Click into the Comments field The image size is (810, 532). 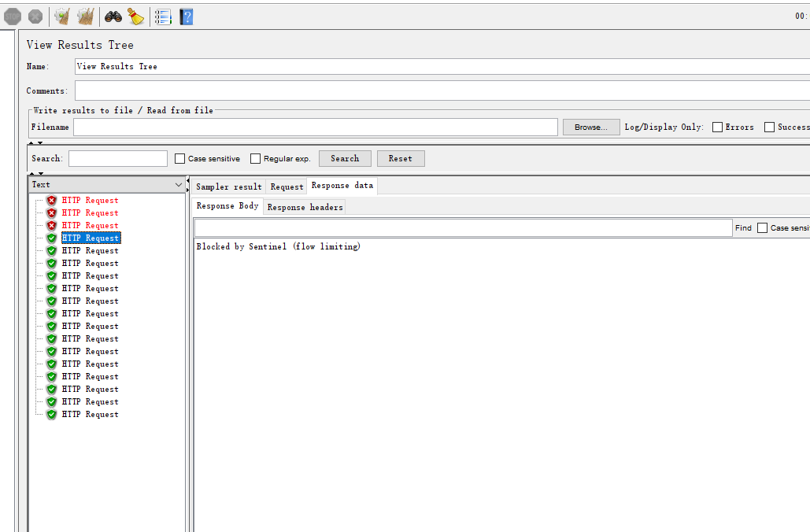442,91
